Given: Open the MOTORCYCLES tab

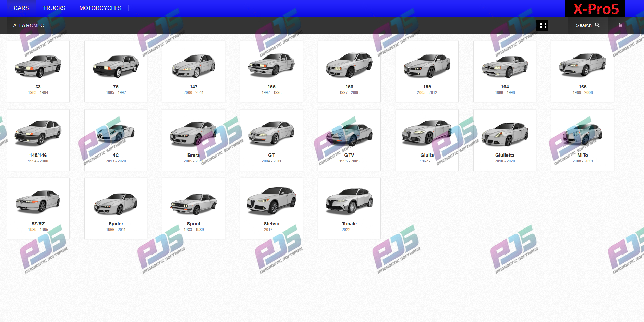Looking at the screenshot, I should (100, 8).
